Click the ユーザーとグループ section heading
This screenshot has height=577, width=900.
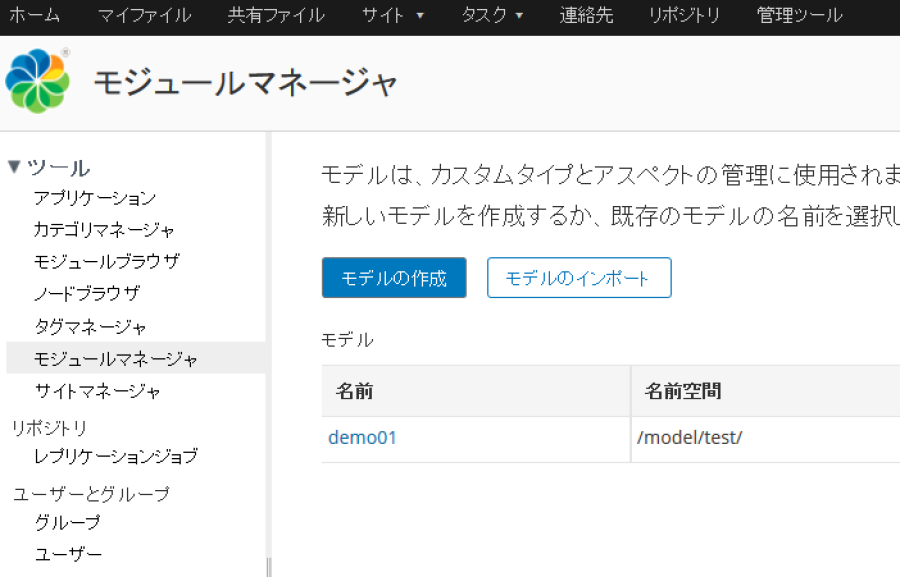pyautogui.click(x=91, y=494)
